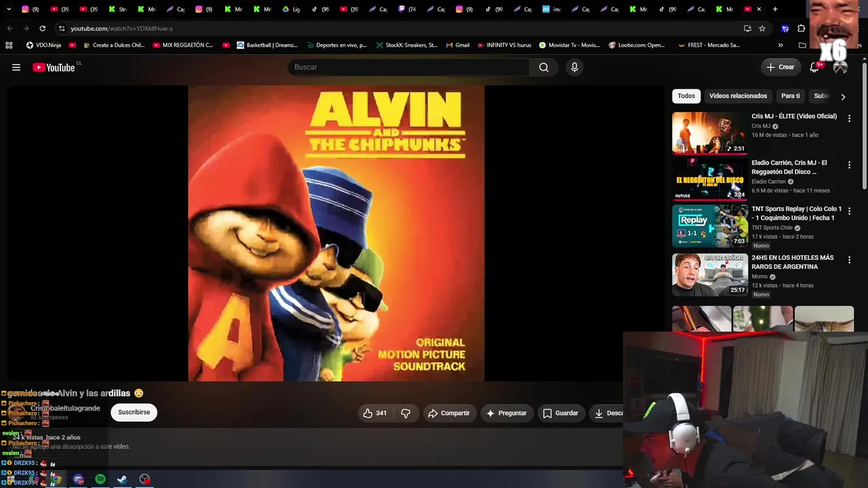Select the Para ti chip
The image size is (868, 488).
(791, 96)
